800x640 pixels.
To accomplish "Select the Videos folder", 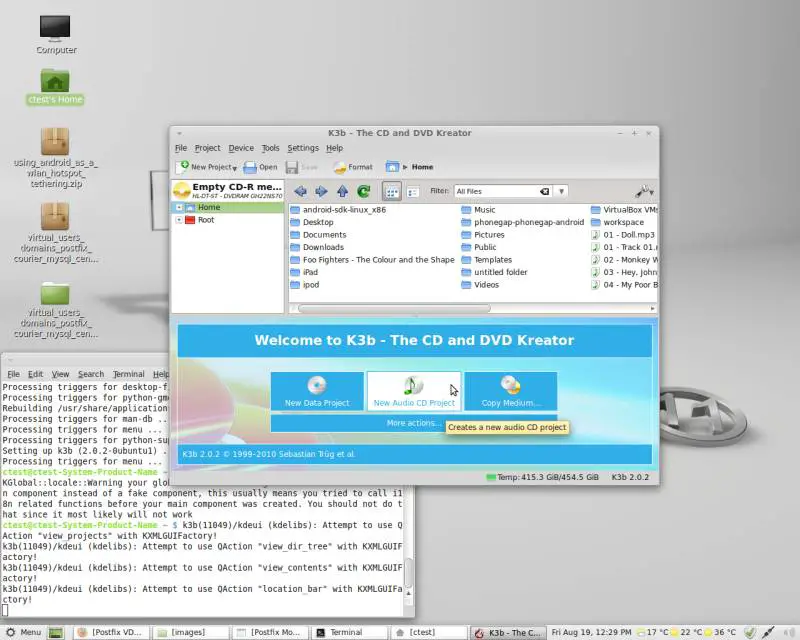I will point(480,285).
